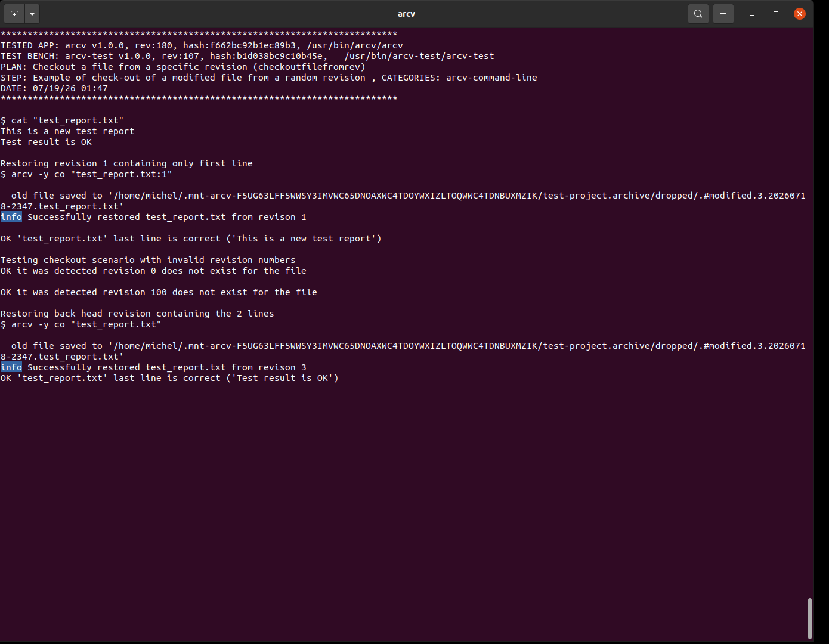Click the final 'Test result is OK' confirmation line
Image resolution: width=829 pixels, height=644 pixels.
169,378
